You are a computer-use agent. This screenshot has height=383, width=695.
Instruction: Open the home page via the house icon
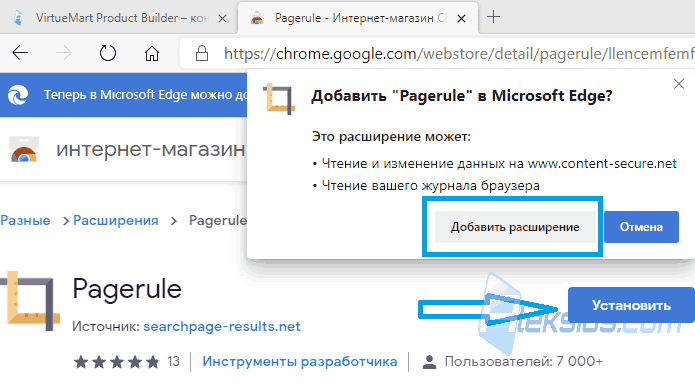coord(152,53)
